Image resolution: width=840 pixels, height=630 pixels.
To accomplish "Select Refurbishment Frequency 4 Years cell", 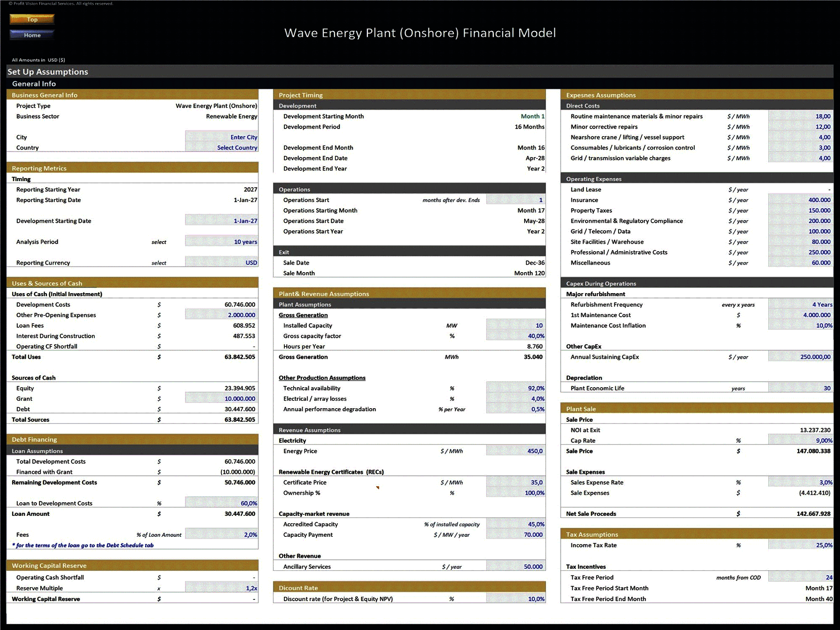I will pos(801,304).
